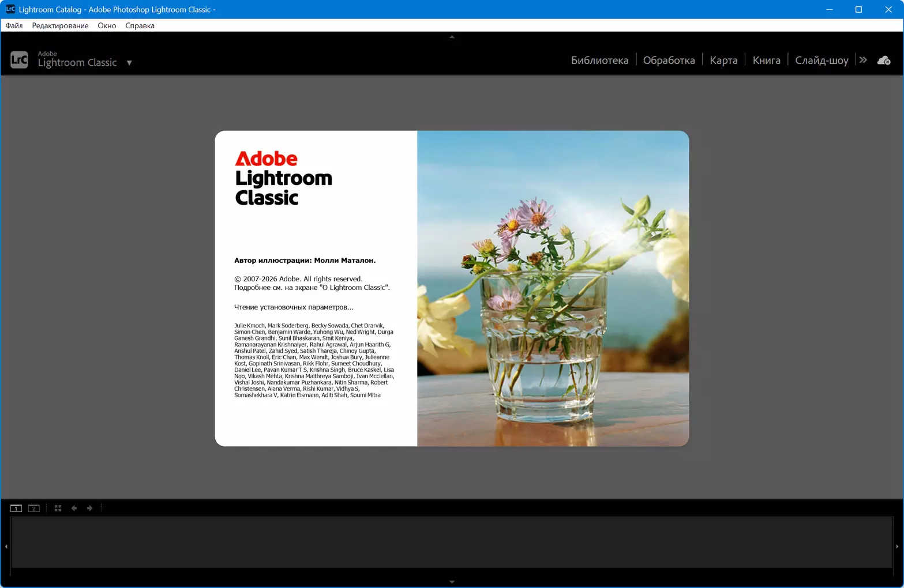Click text "Автор иллюстрации: Молли Маталон."
This screenshot has width=904, height=588.
click(305, 261)
